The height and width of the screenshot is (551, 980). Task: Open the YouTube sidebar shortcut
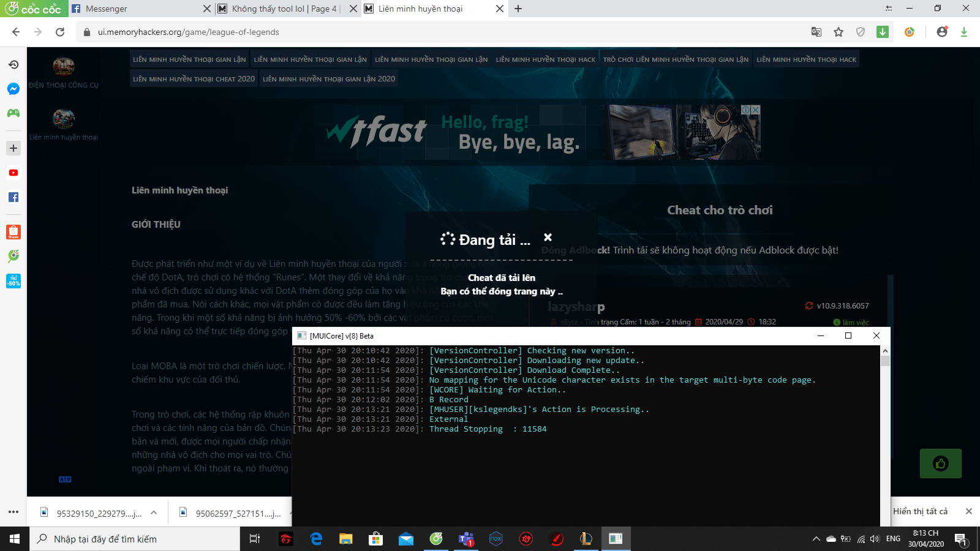[x=13, y=173]
